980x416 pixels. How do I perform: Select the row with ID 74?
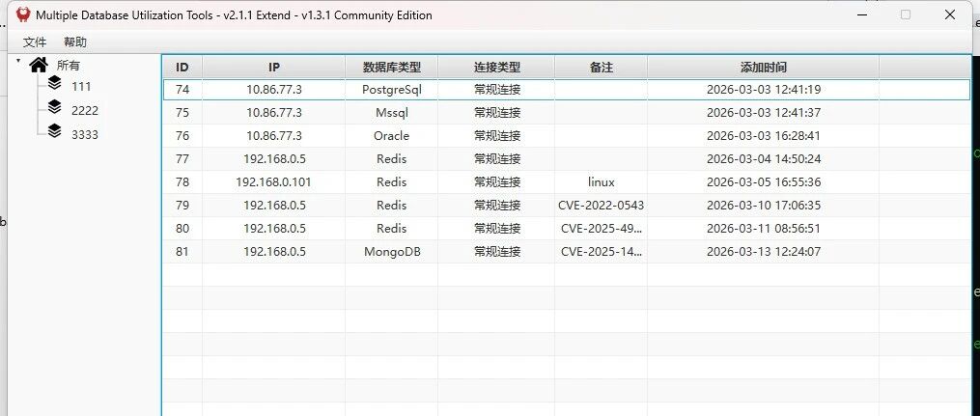(566, 90)
